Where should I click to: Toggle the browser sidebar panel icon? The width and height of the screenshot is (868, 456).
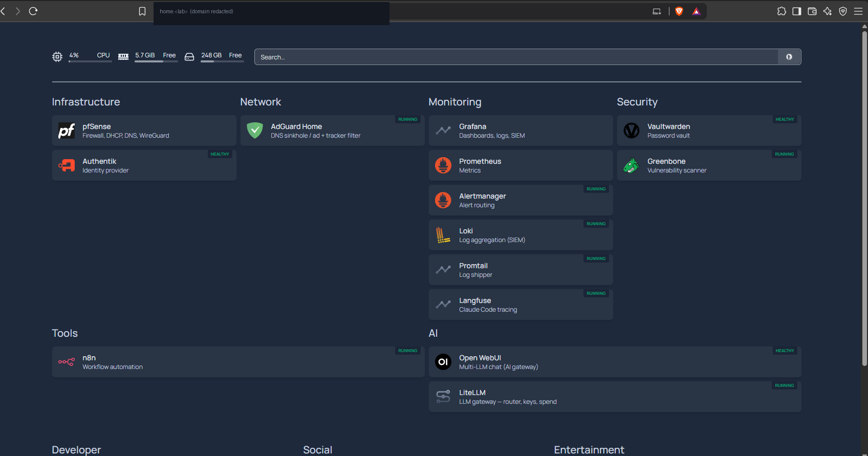click(797, 11)
